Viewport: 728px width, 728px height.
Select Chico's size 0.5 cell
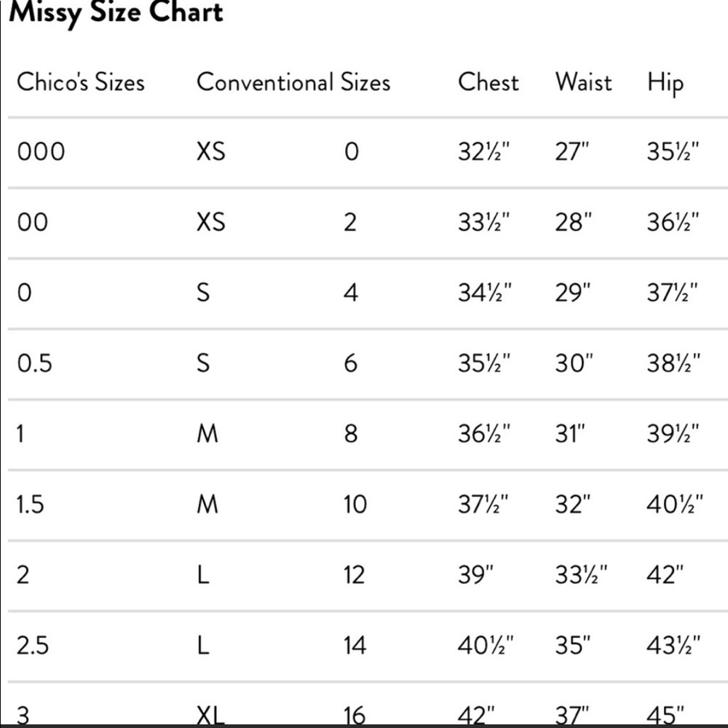pyautogui.click(x=35, y=363)
